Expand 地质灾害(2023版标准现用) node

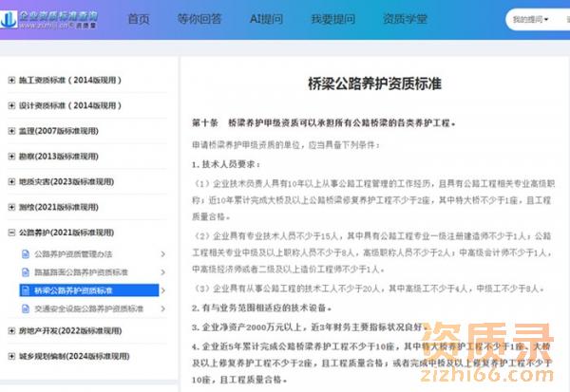click(10, 181)
